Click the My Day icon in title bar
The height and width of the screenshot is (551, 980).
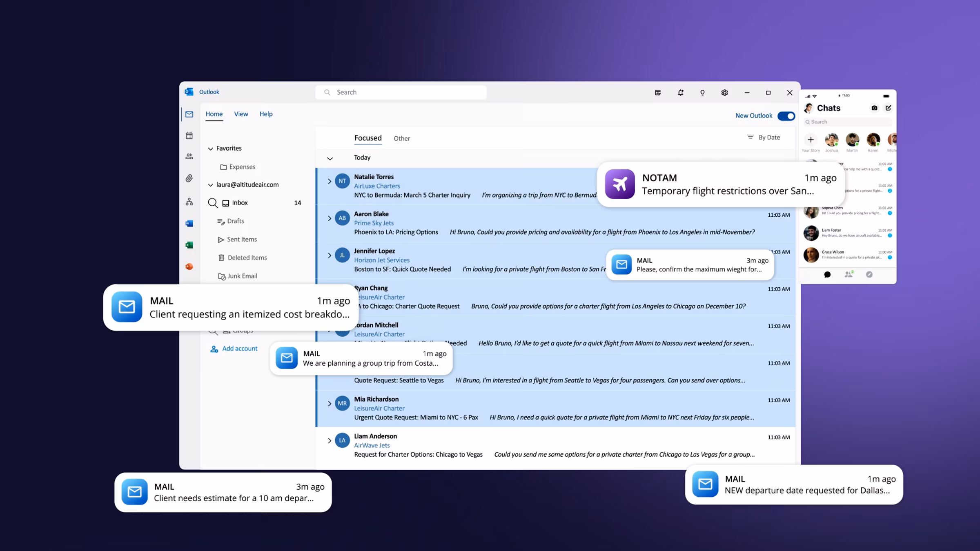click(658, 93)
